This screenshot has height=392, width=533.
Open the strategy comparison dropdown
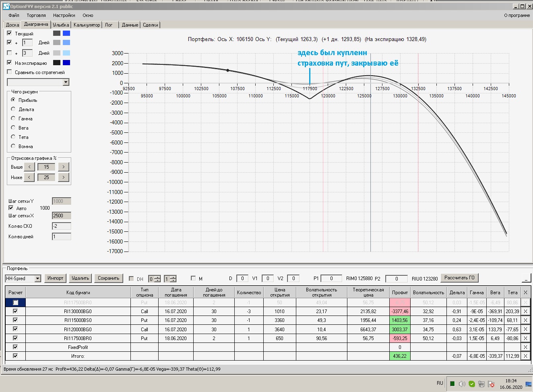(x=66, y=83)
